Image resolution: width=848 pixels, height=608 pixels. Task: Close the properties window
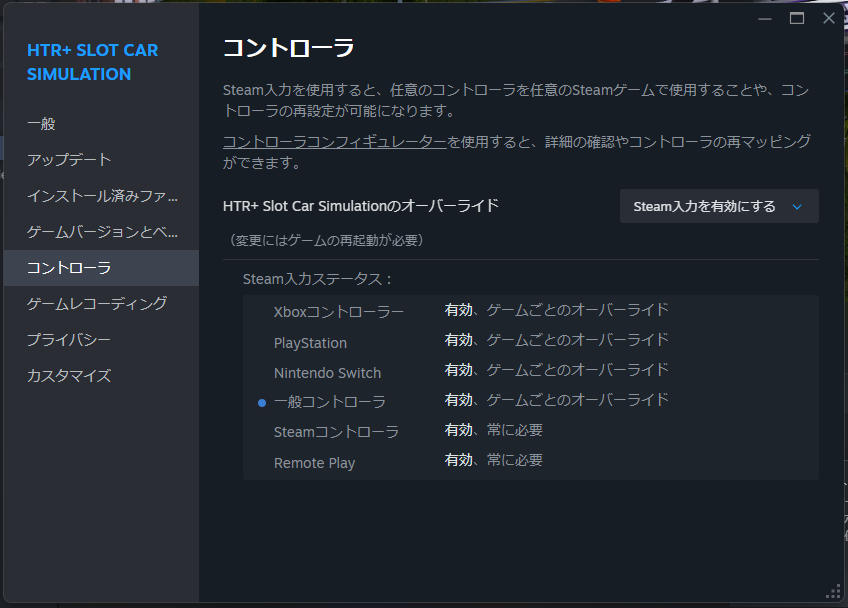(829, 18)
